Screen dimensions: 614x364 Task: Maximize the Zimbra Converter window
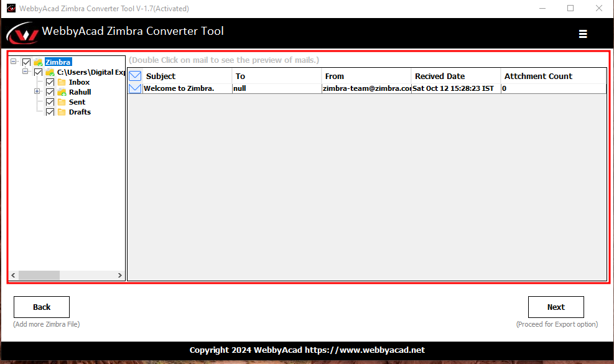(570, 8)
